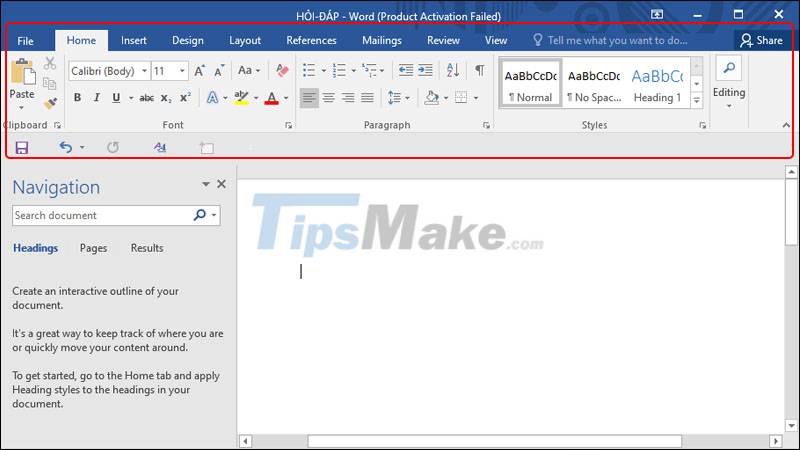Image resolution: width=800 pixels, height=450 pixels.
Task: Apply Text Effects with the outlined A icon
Action: pyautogui.click(x=212, y=97)
